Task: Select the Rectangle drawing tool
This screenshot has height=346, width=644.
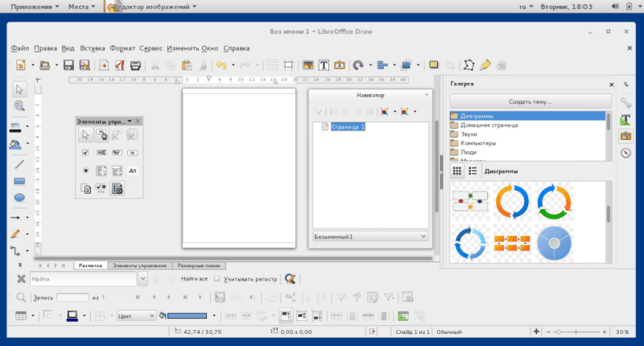Action: coord(19,180)
